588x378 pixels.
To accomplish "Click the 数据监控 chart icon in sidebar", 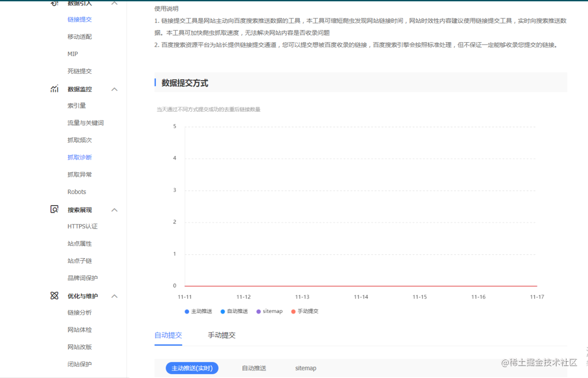I will click(55, 89).
